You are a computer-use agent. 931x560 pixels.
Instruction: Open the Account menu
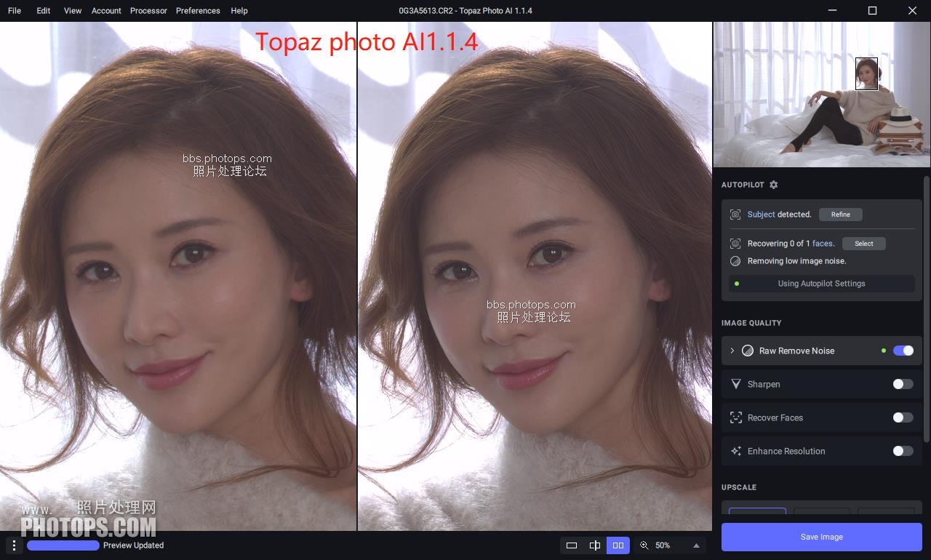click(x=106, y=11)
